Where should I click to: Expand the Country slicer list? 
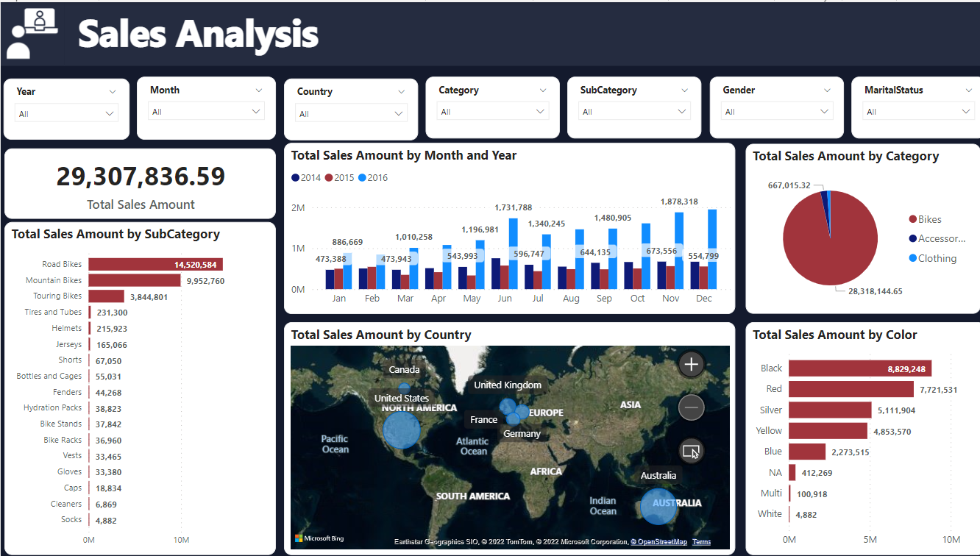pyautogui.click(x=351, y=113)
